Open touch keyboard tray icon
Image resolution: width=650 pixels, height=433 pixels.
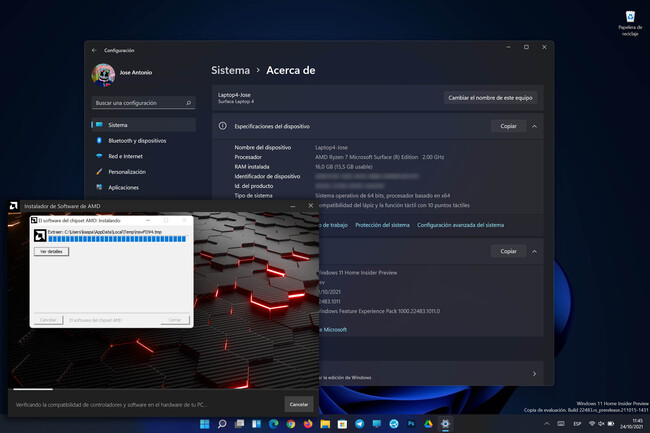tap(561, 424)
